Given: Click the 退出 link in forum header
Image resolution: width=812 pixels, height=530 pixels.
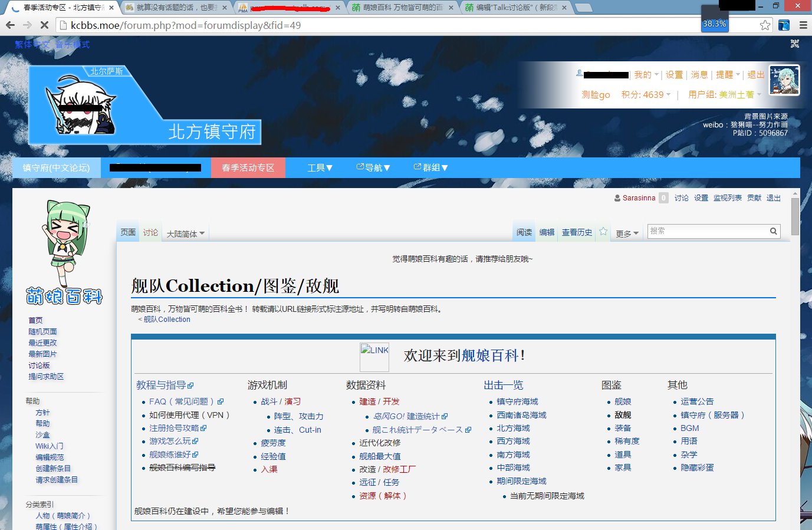Looking at the screenshot, I should 756,75.
